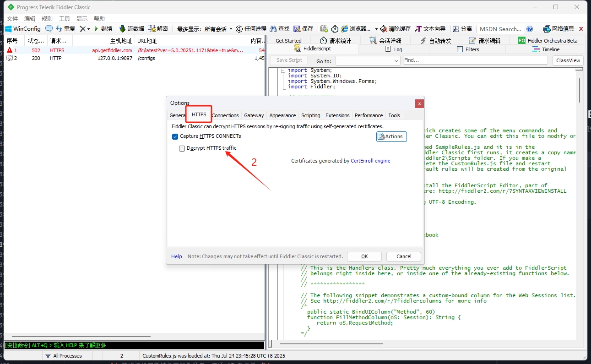Switch to Appearance tab in Options

tap(282, 115)
